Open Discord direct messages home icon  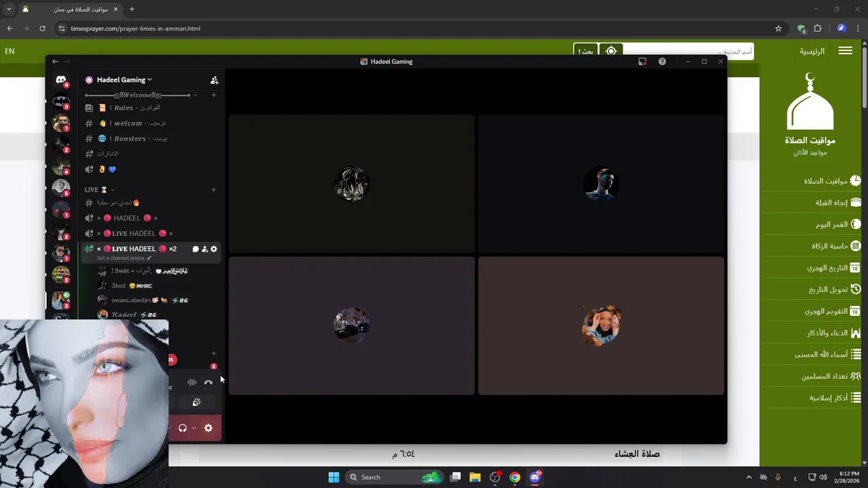coord(61,80)
